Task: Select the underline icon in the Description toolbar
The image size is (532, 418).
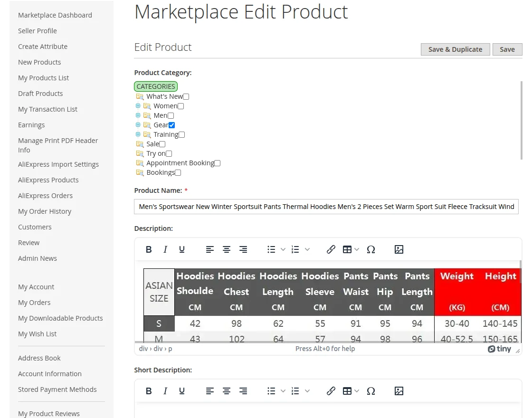Action: click(x=182, y=249)
